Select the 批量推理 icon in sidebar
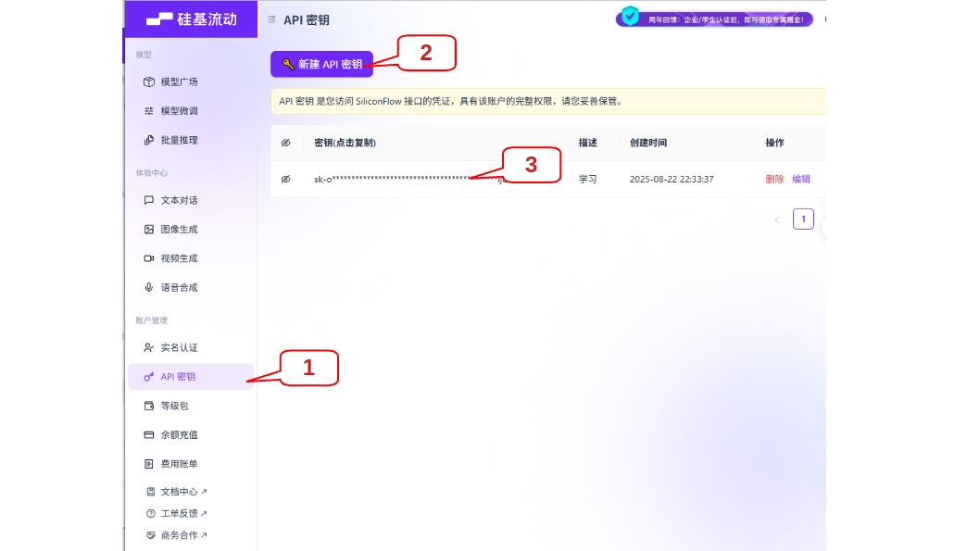The width and height of the screenshot is (980, 551). pyautogui.click(x=148, y=141)
